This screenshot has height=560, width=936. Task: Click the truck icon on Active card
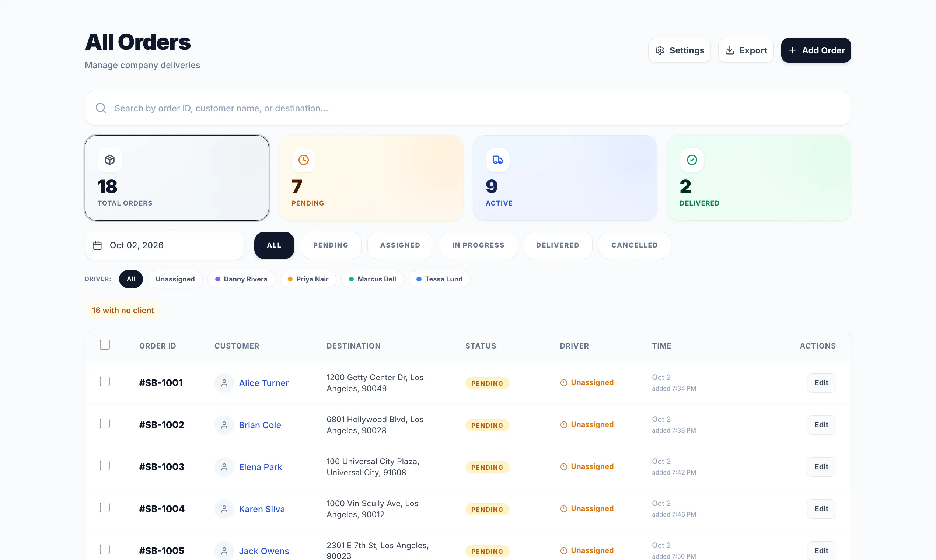497,160
